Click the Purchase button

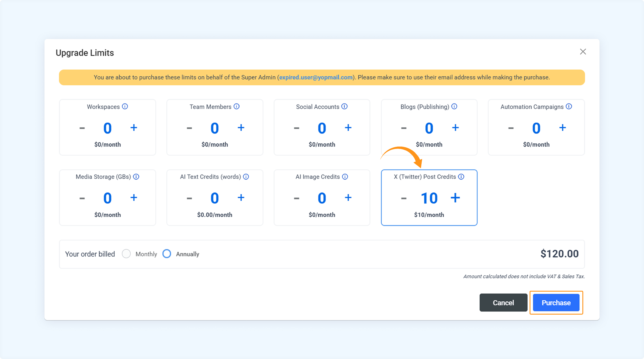tap(556, 303)
